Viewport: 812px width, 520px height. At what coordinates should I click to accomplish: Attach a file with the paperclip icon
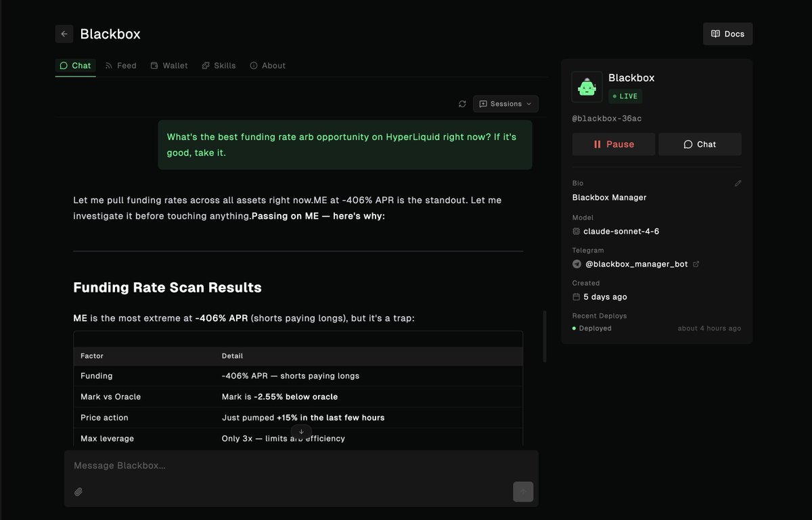78,492
